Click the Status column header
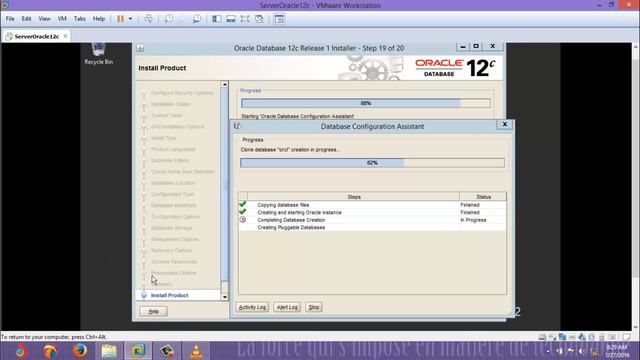The image size is (640, 360). [x=483, y=197]
